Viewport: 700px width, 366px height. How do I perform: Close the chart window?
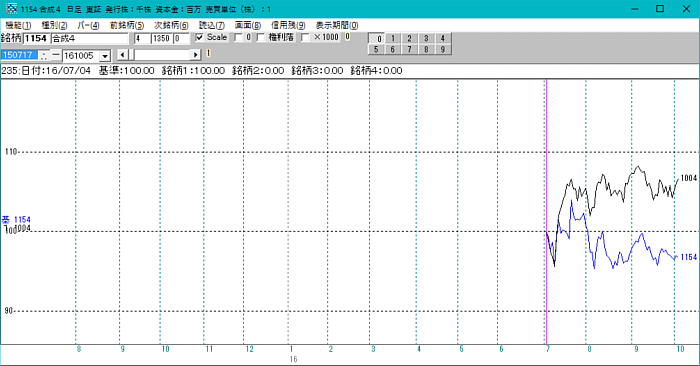coord(686,9)
